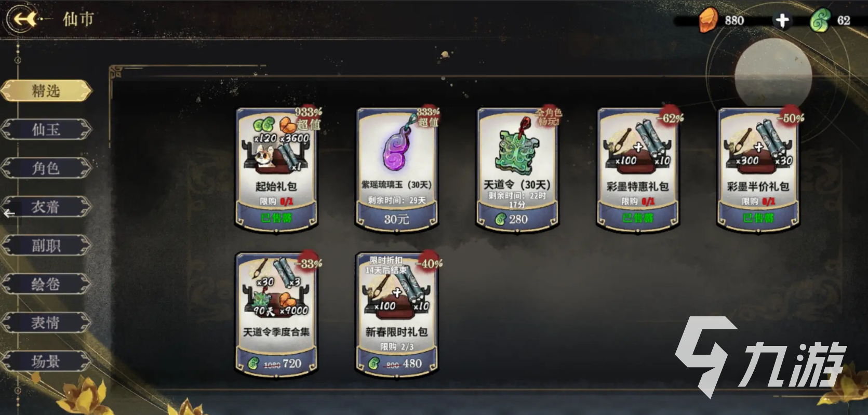Open the 精选 tab

[46, 91]
